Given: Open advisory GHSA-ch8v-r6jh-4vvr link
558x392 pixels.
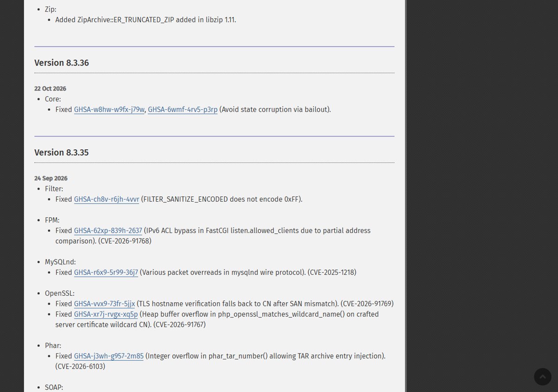Looking at the screenshot, I should point(106,199).
